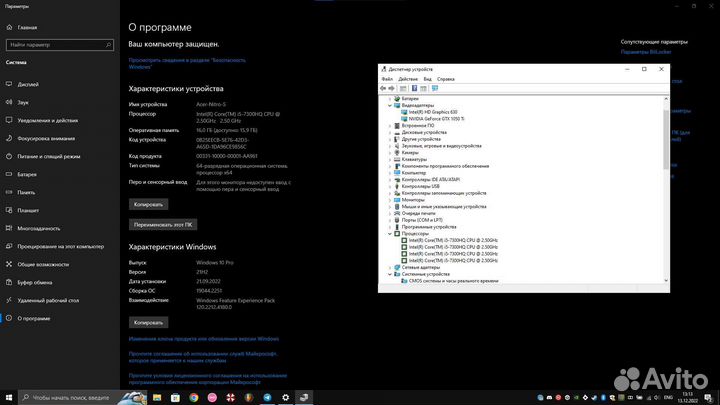Open the Действие menu in Device Manager
The width and height of the screenshot is (720, 405).
408,79
